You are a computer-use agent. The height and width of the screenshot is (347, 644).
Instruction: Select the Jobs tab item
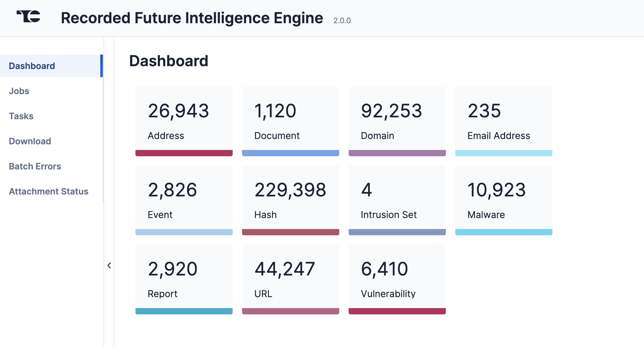pyautogui.click(x=19, y=91)
